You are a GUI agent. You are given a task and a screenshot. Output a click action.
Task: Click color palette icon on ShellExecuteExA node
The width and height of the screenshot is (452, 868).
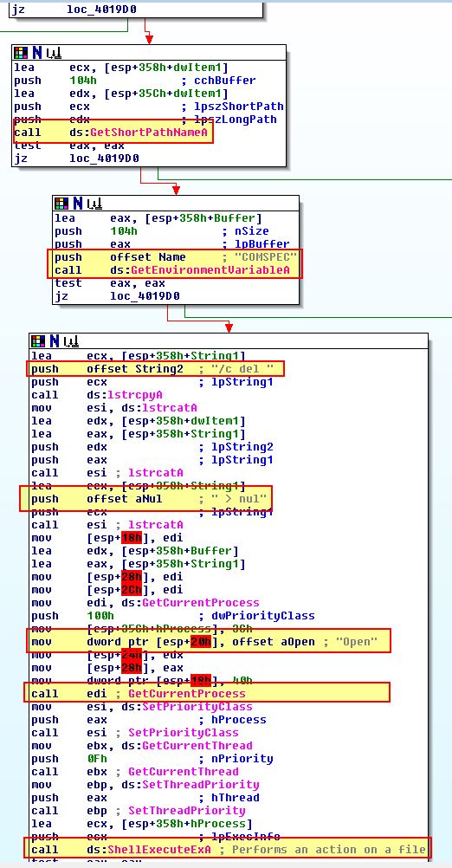click(39, 341)
